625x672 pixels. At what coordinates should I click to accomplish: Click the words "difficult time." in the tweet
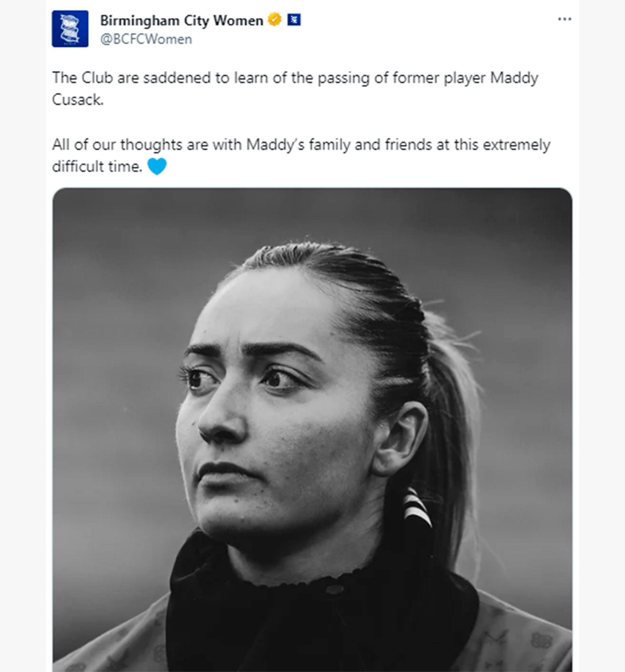[97, 167]
